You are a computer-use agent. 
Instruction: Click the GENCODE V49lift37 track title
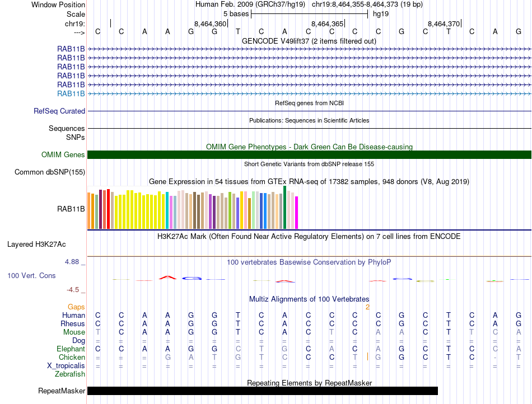(x=309, y=41)
